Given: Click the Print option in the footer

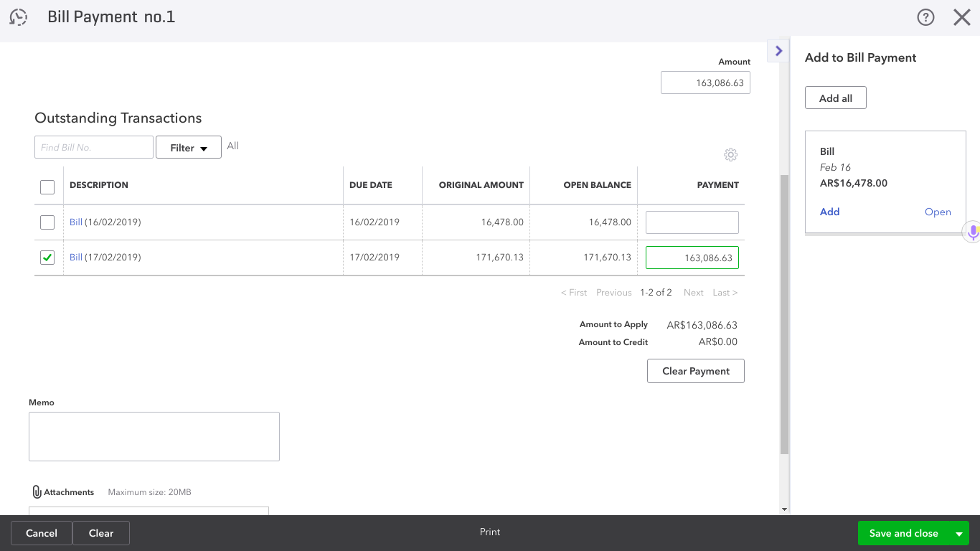Looking at the screenshot, I should [x=490, y=532].
